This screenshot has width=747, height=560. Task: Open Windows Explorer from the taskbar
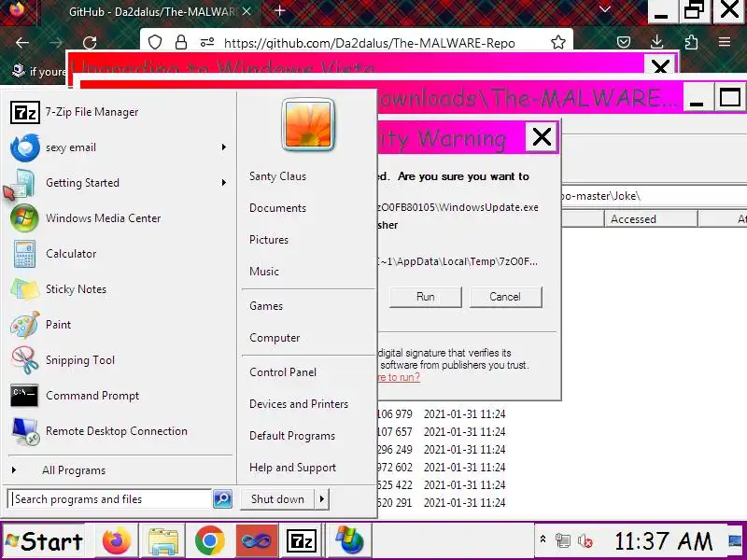click(162, 541)
